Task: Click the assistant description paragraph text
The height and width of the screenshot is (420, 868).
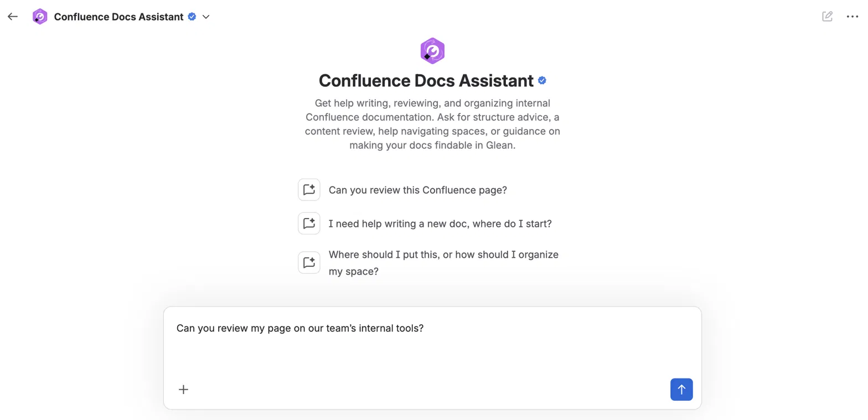Action: 432,125
